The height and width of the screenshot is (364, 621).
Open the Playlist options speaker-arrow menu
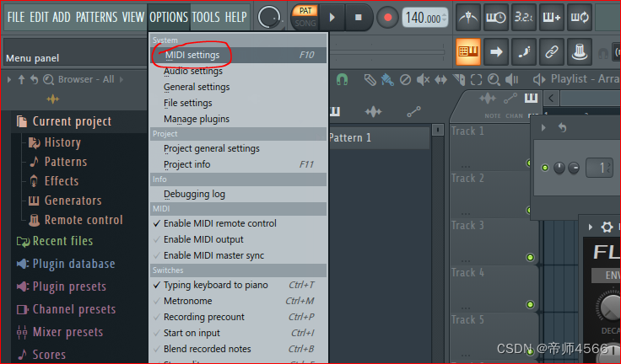pyautogui.click(x=538, y=79)
